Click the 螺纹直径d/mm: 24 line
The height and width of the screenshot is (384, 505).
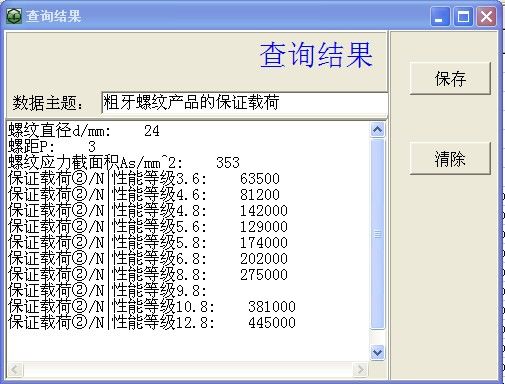click(x=84, y=131)
